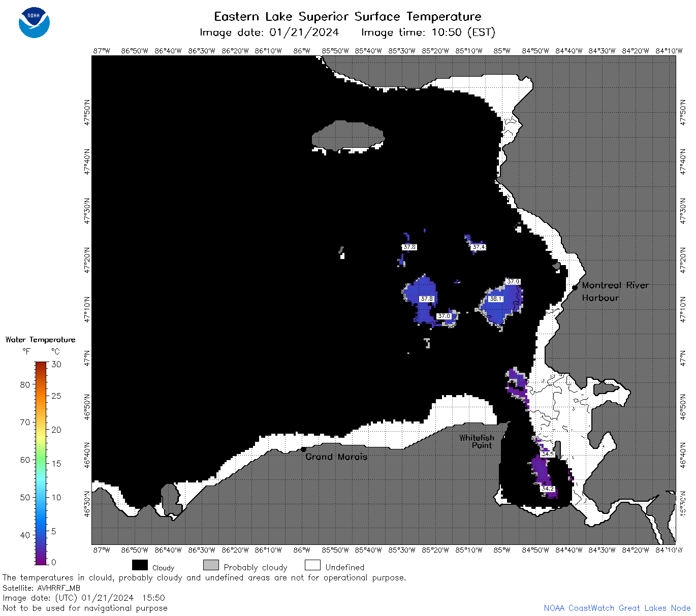Click the 0 °C tick on the color bar
Screen dimensions: 696x616
coord(54,562)
